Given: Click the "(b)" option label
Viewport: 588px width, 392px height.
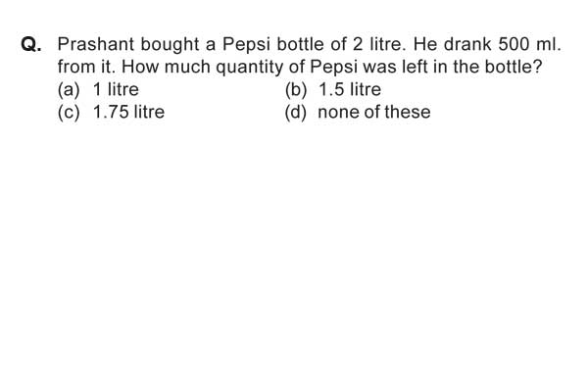Looking at the screenshot, I should coord(296,90).
